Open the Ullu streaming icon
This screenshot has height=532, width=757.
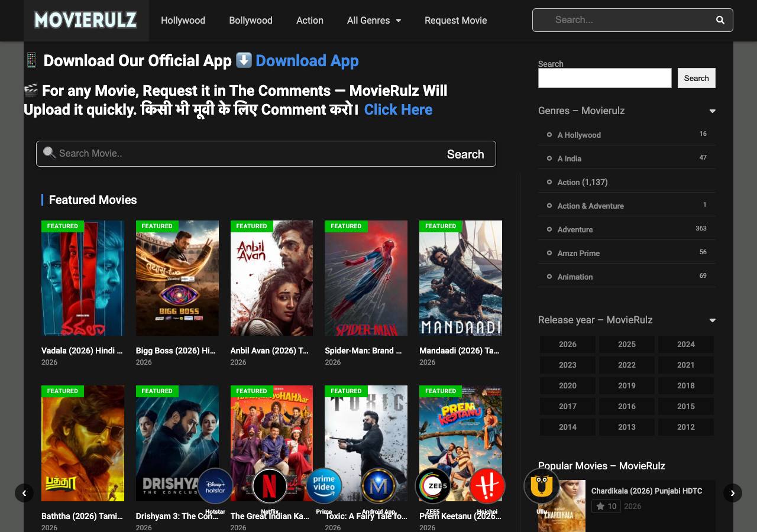pos(542,486)
